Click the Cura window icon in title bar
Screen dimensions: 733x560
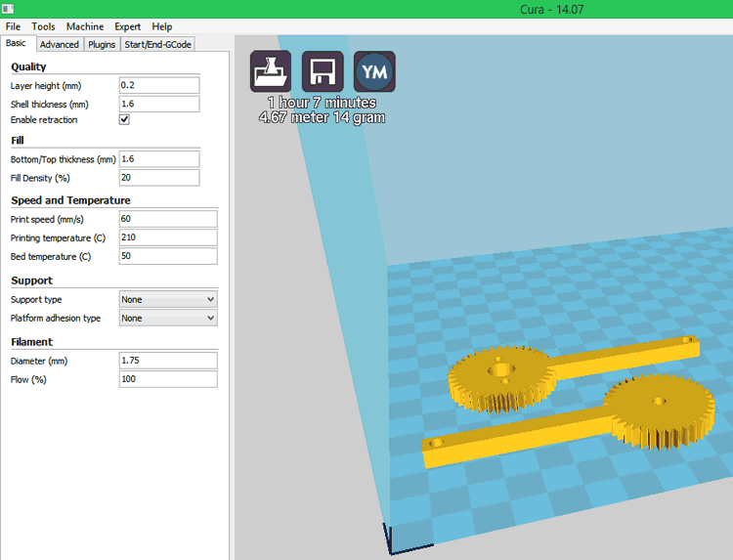(x=8, y=9)
